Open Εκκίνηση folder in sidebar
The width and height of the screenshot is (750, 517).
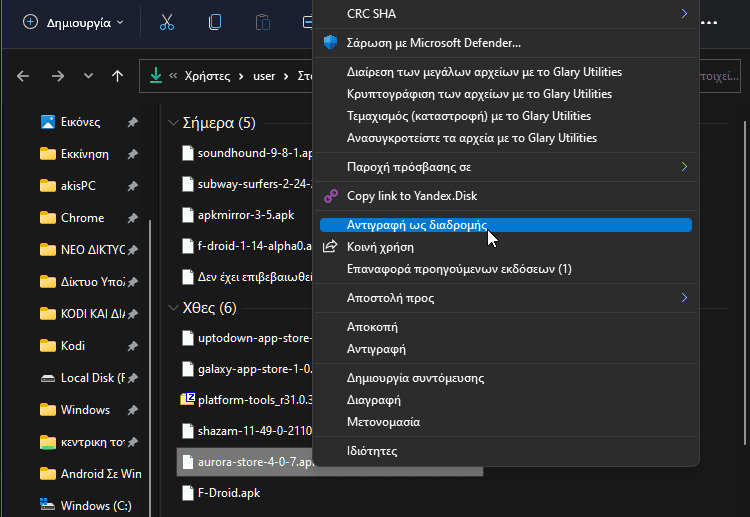coord(75,154)
